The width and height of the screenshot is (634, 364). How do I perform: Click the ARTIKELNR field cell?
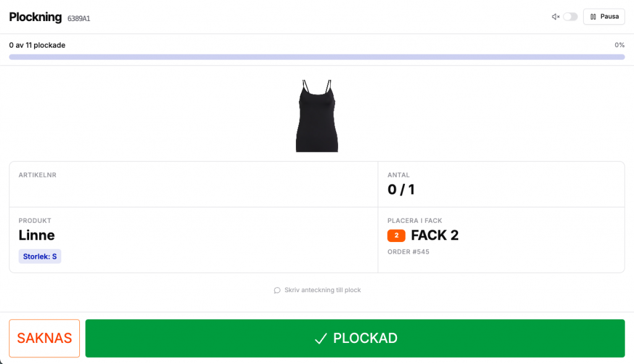pyautogui.click(x=193, y=184)
